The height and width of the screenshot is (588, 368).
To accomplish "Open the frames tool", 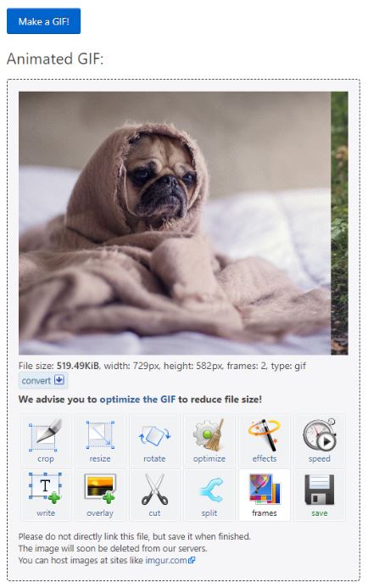I will 265,495.
